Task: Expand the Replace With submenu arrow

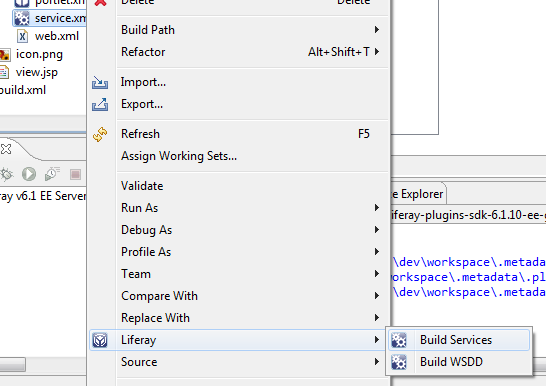Action: [376, 318]
